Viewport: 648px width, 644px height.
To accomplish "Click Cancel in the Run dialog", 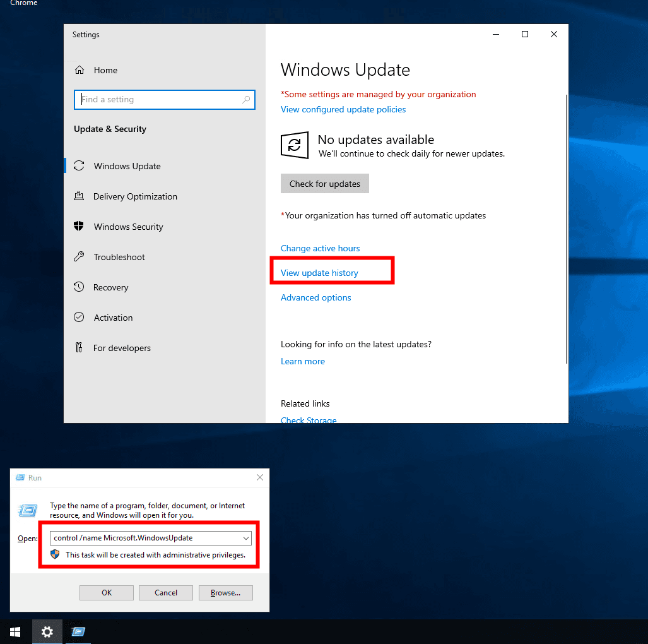I will coord(166,592).
